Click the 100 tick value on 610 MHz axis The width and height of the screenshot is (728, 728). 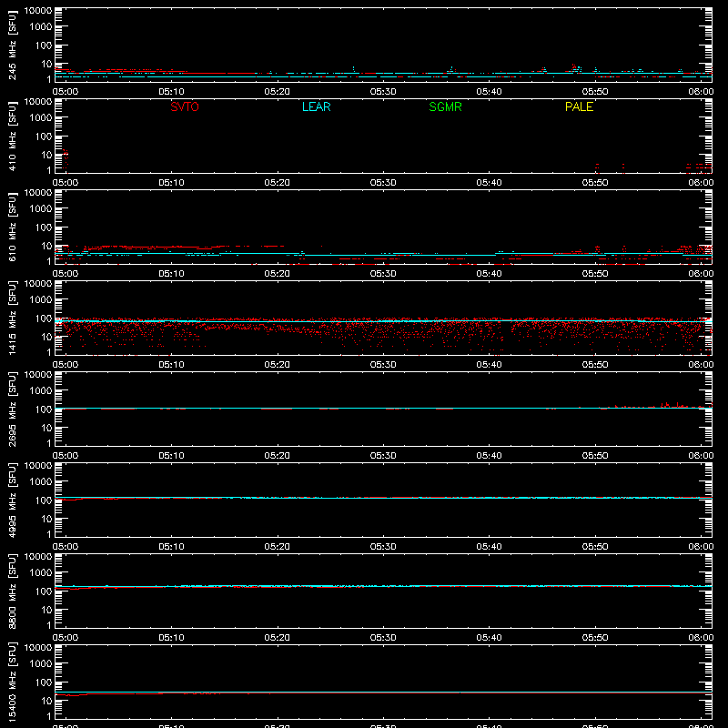point(44,227)
